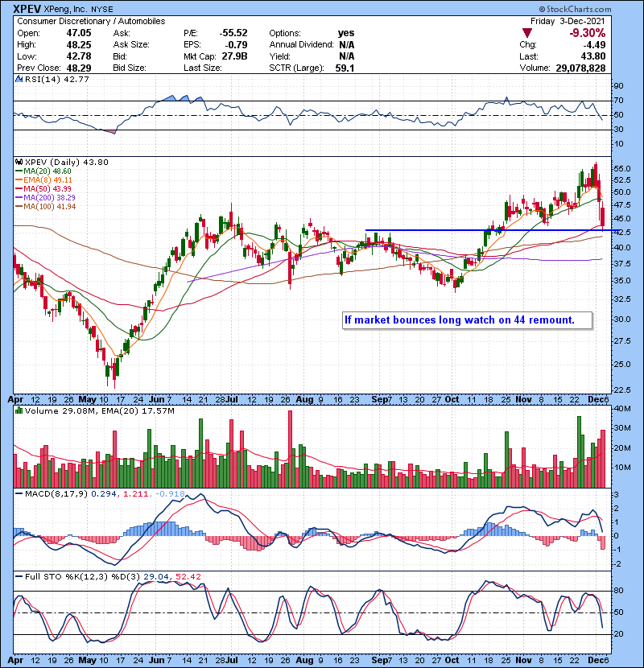Click the 40M label on the volume axis
The width and height of the screenshot is (644, 668).
621,409
